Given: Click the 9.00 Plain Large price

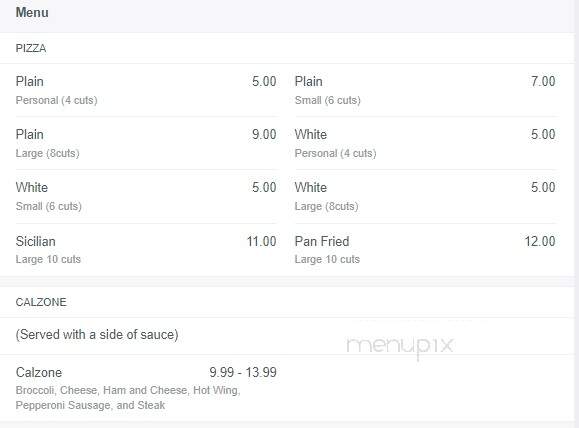Looking at the screenshot, I should 264,134.
